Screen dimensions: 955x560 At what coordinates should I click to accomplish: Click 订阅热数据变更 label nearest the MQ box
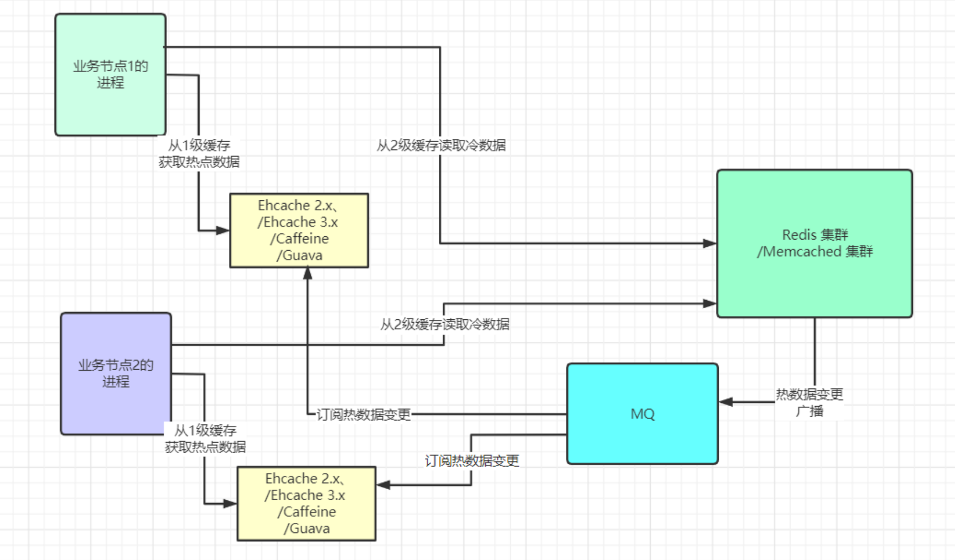[x=471, y=461]
